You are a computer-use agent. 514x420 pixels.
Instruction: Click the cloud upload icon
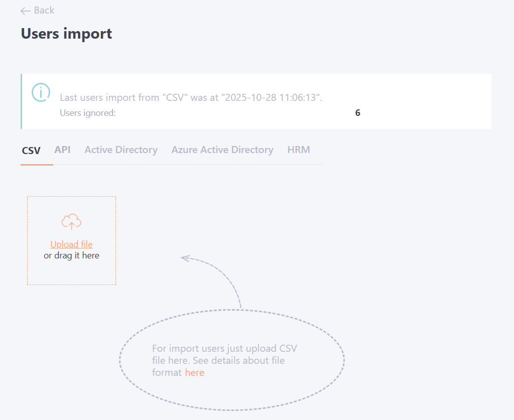[71, 221]
